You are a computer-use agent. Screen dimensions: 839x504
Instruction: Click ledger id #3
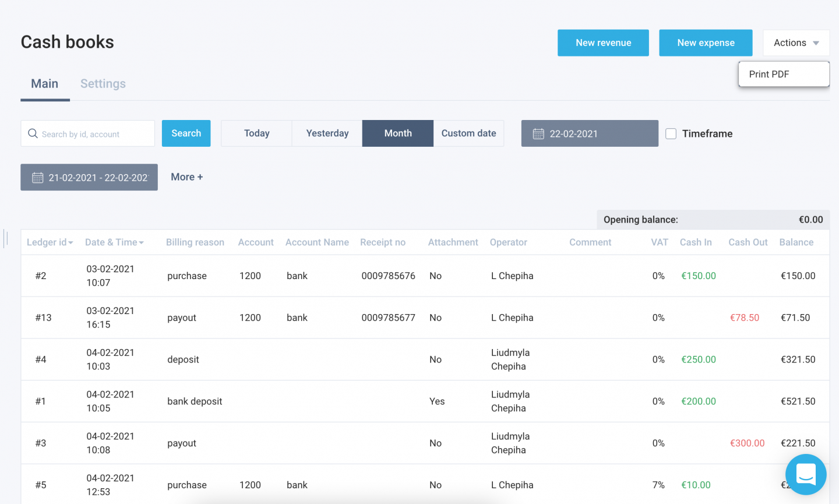coord(41,443)
